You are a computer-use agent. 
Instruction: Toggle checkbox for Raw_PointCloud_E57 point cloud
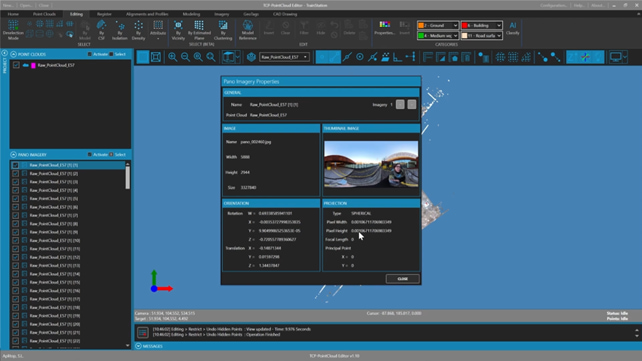(16, 65)
